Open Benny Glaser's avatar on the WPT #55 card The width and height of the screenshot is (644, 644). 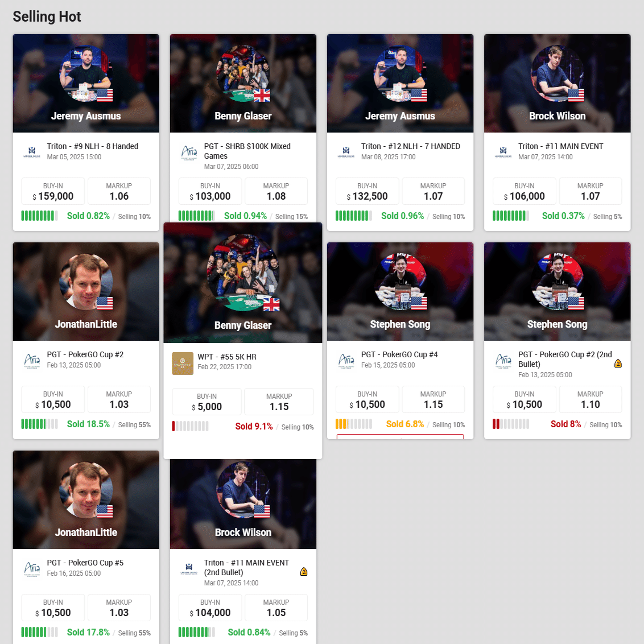tap(243, 270)
